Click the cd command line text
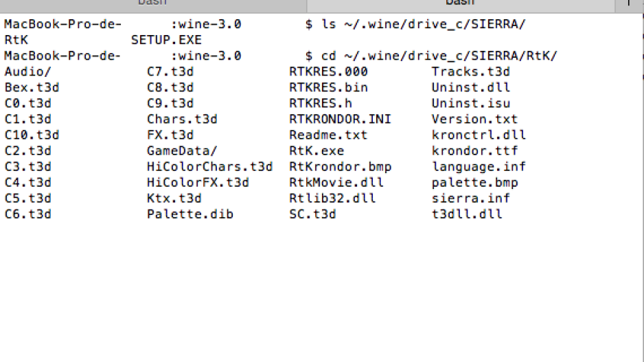The height and width of the screenshot is (362, 644). [439, 56]
